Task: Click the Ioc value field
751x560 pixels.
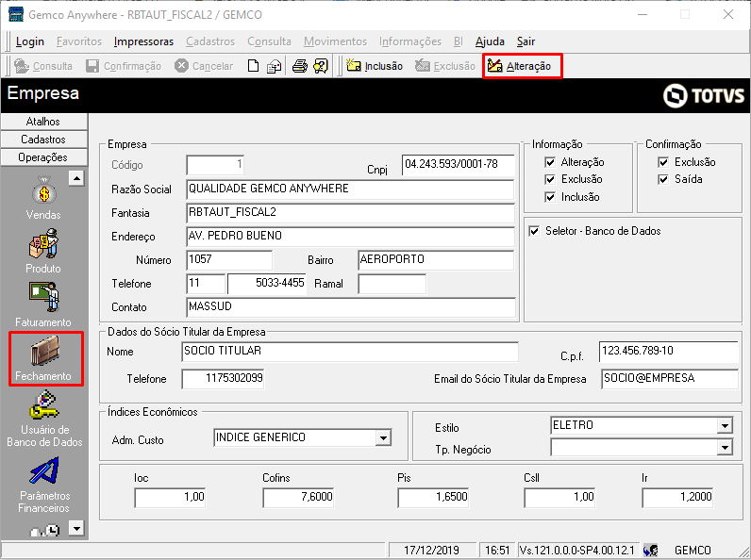Action: tap(171, 497)
